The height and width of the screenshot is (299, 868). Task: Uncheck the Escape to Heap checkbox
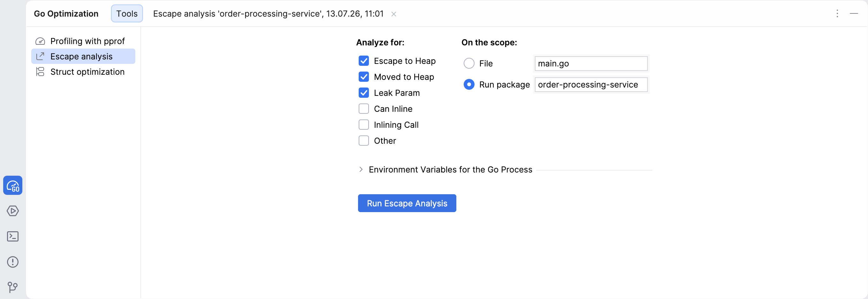click(363, 61)
